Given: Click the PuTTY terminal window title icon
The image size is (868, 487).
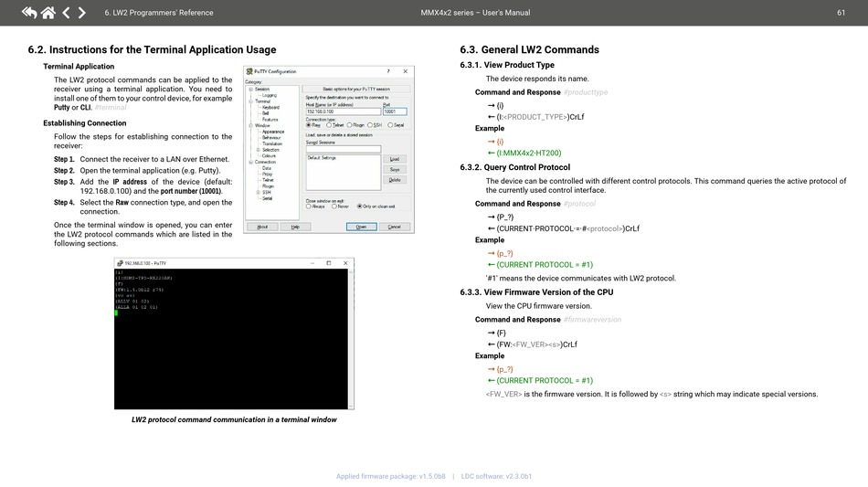Looking at the screenshot, I should tap(119, 263).
